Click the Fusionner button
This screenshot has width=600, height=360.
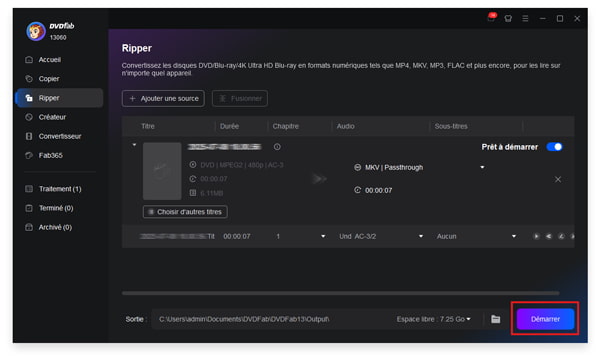pyautogui.click(x=240, y=99)
